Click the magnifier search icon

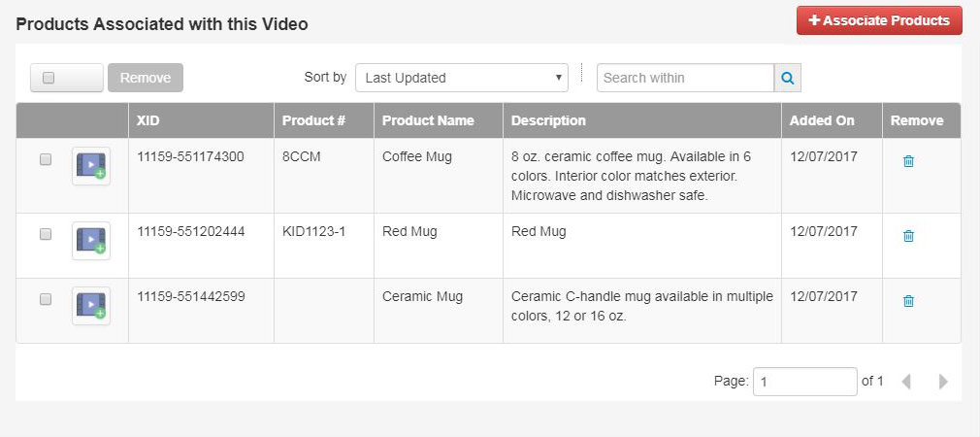point(788,78)
